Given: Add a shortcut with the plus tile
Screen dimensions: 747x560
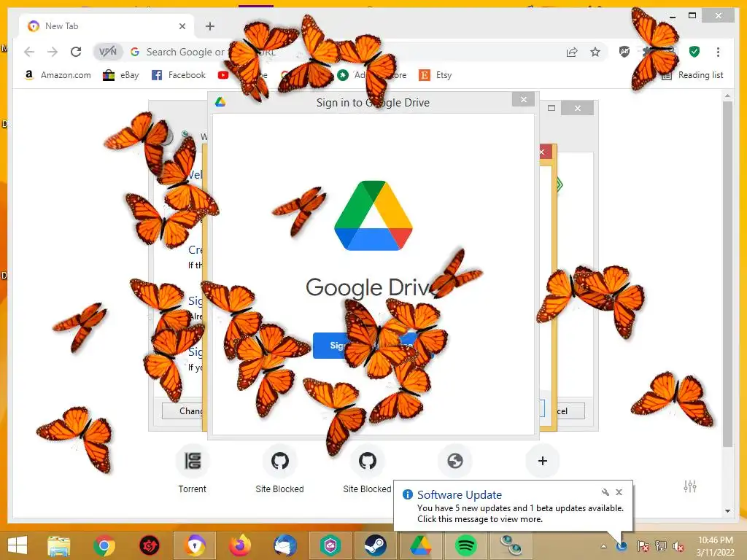Looking at the screenshot, I should (542, 461).
